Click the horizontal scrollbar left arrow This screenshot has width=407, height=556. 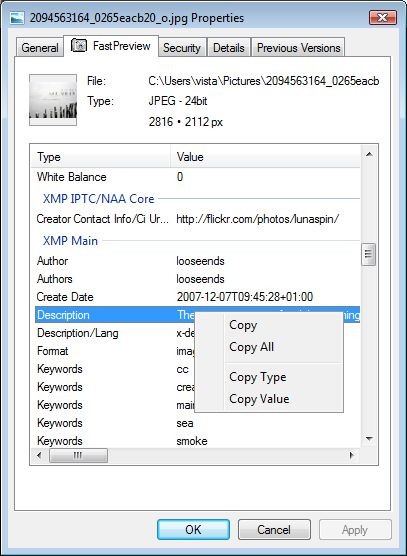pos(39,455)
